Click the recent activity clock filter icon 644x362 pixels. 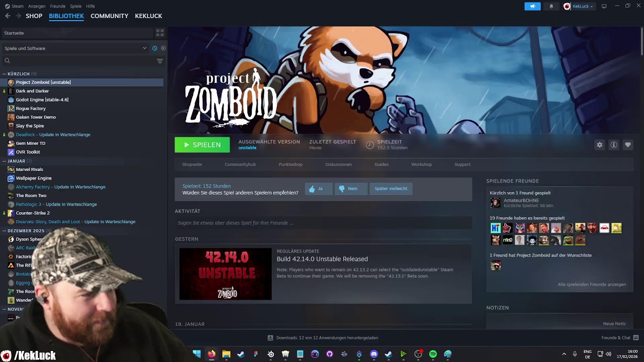pyautogui.click(x=154, y=48)
